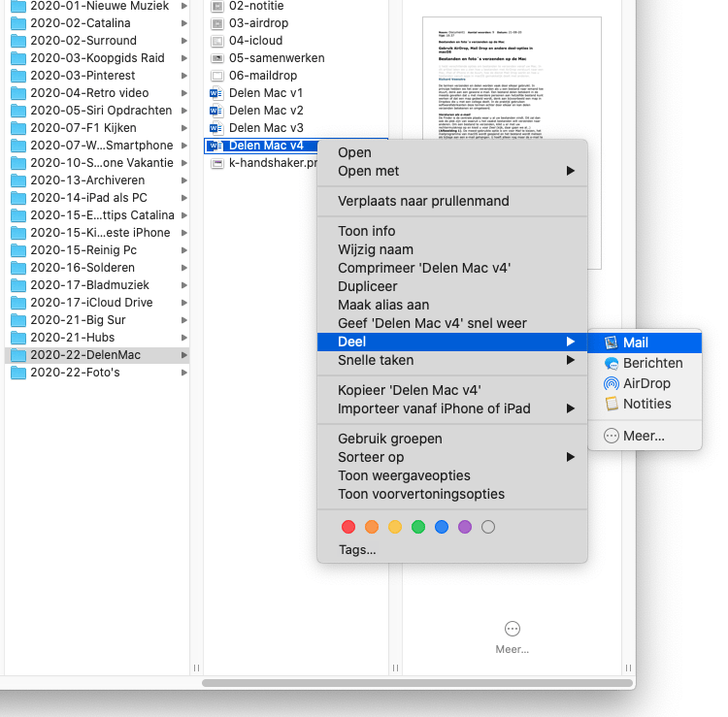Expand the 2020-03-Koopgids Raid folder arrow
The width and height of the screenshot is (728, 717).
tap(183, 58)
